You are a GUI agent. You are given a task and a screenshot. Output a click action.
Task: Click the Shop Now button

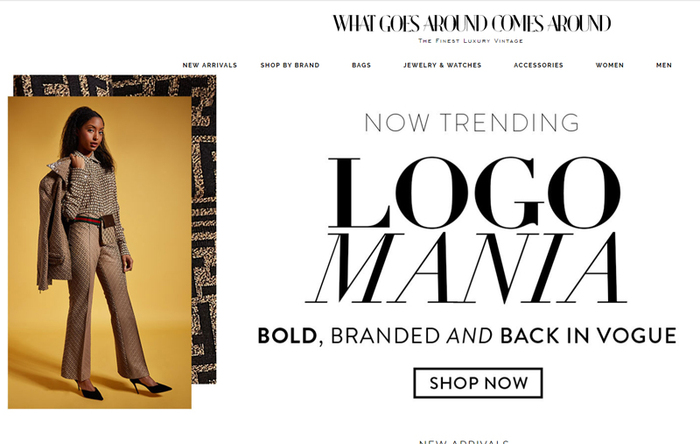(x=478, y=383)
